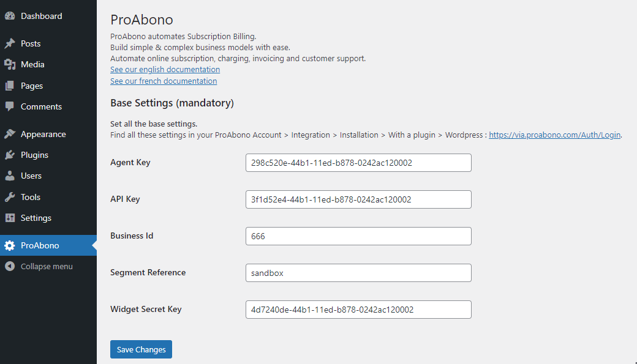Open the Tools wrench icon
The image size is (637, 364).
pyautogui.click(x=10, y=197)
